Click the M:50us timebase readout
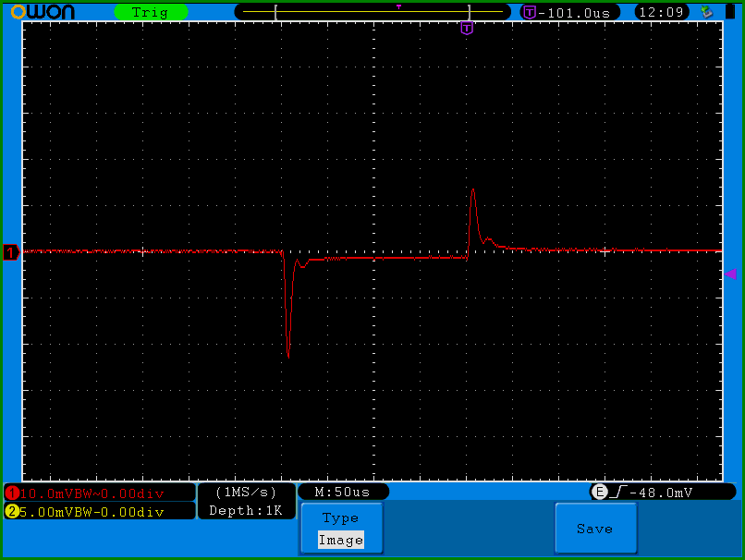Viewport: 745px width, 560px height. (343, 492)
